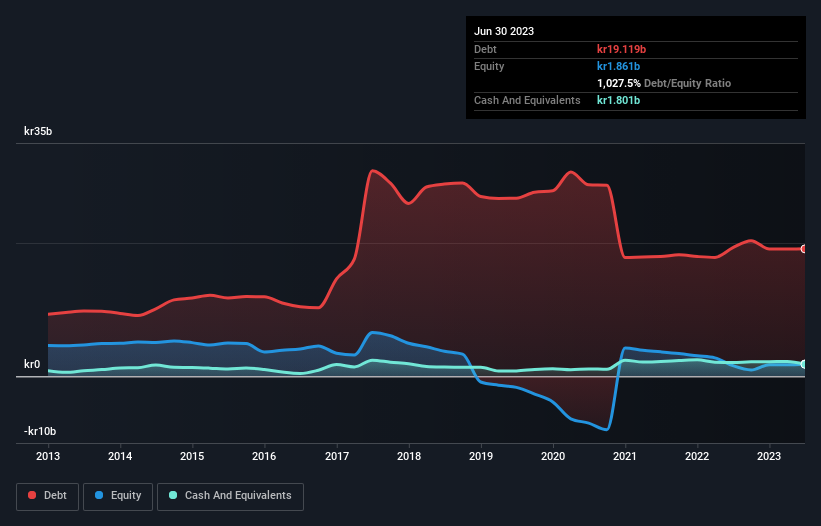Click the 2023 x-axis label
This screenshot has width=821, height=526.
tap(769, 456)
